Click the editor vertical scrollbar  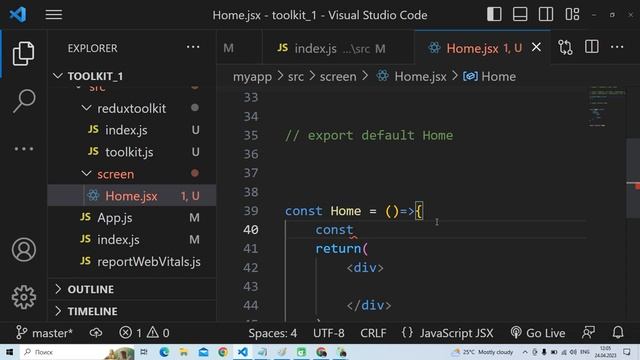tap(633, 178)
